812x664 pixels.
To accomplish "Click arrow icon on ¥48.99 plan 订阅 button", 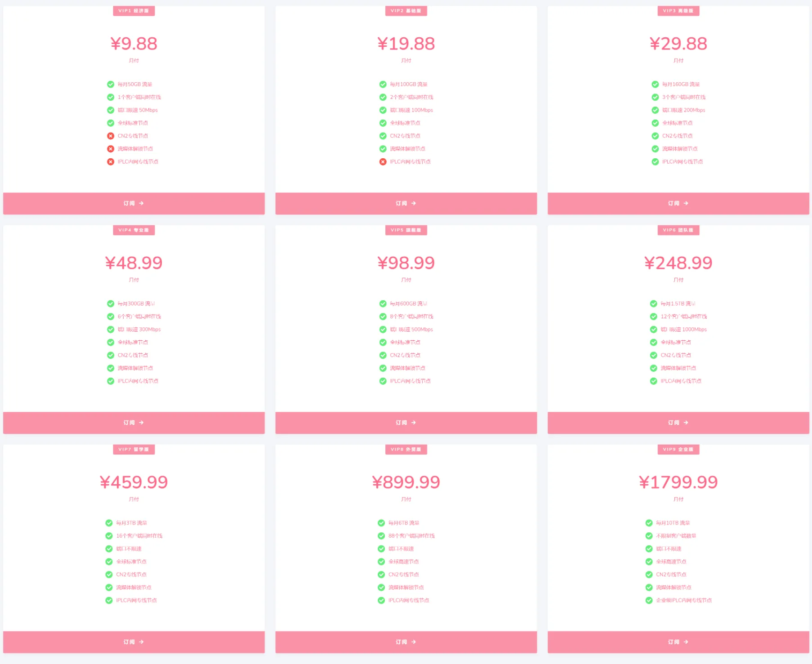I will tap(141, 423).
